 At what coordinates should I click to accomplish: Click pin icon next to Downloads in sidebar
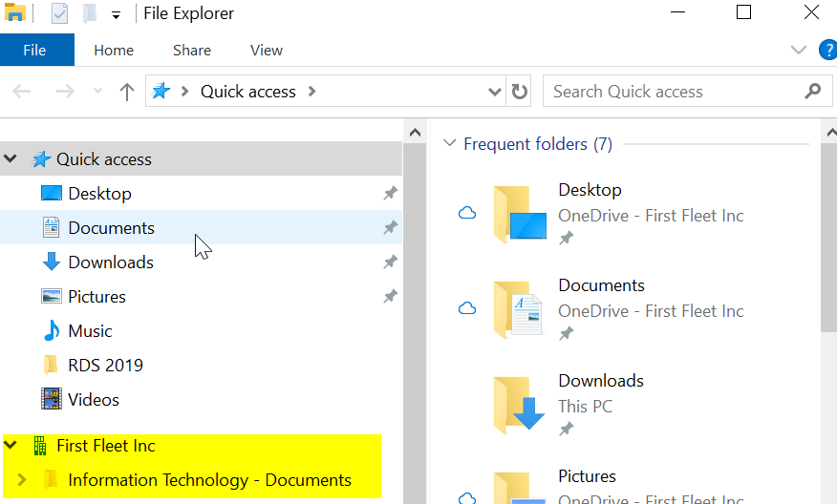[x=390, y=262]
